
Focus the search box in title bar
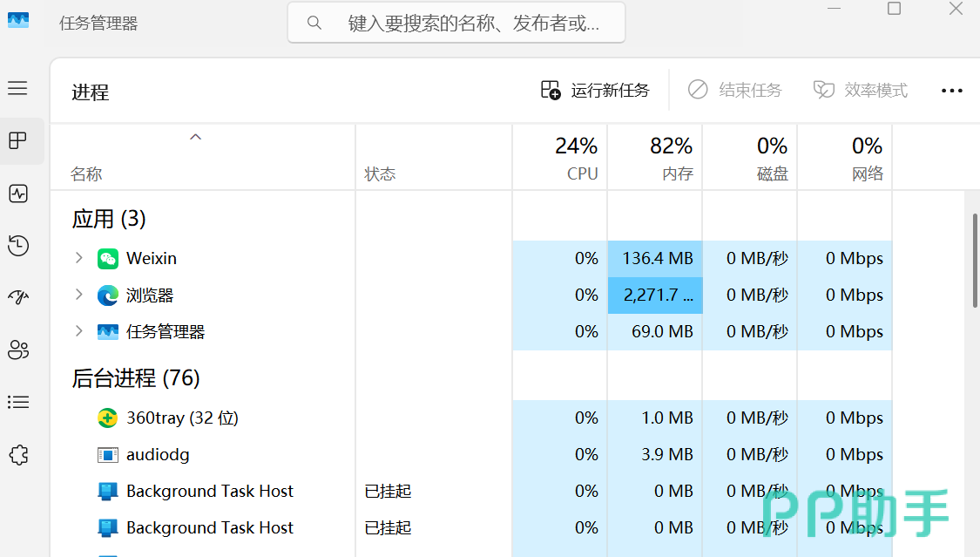coord(456,24)
